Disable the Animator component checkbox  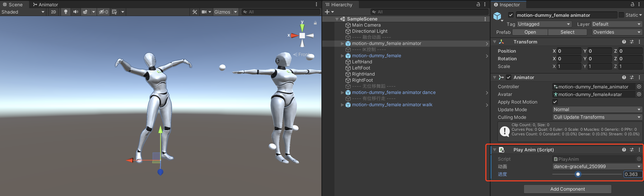[x=509, y=77]
